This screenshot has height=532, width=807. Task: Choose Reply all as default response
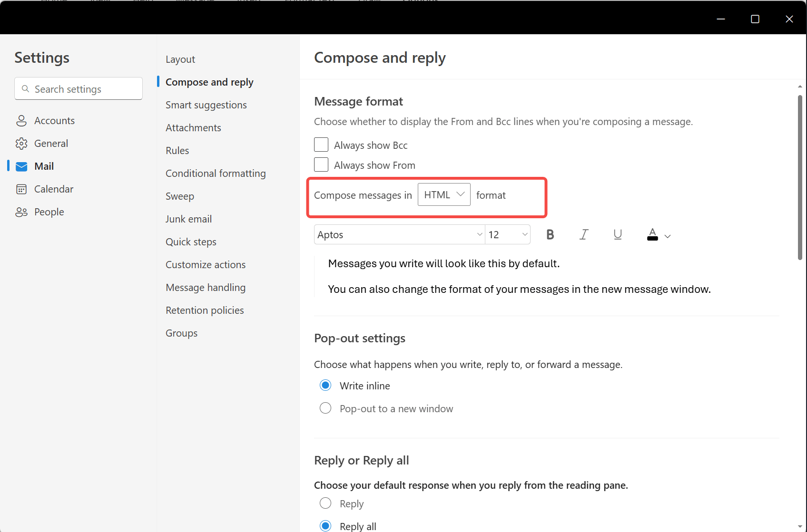pos(325,526)
